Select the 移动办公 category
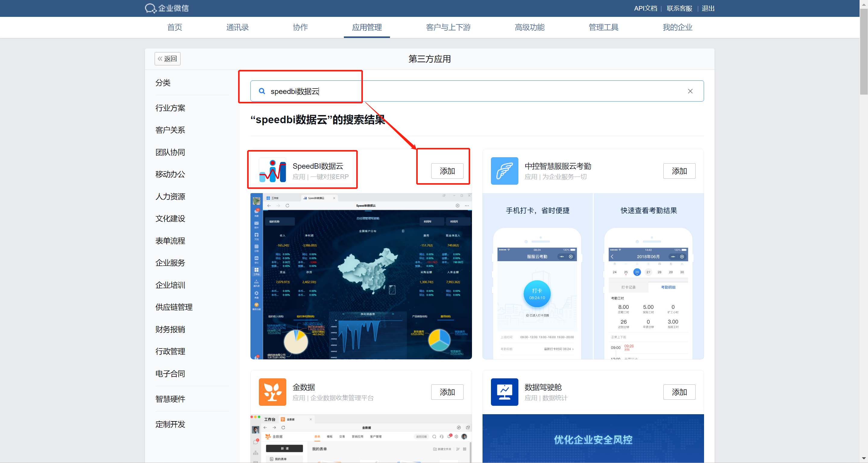868x463 pixels. pyautogui.click(x=170, y=174)
